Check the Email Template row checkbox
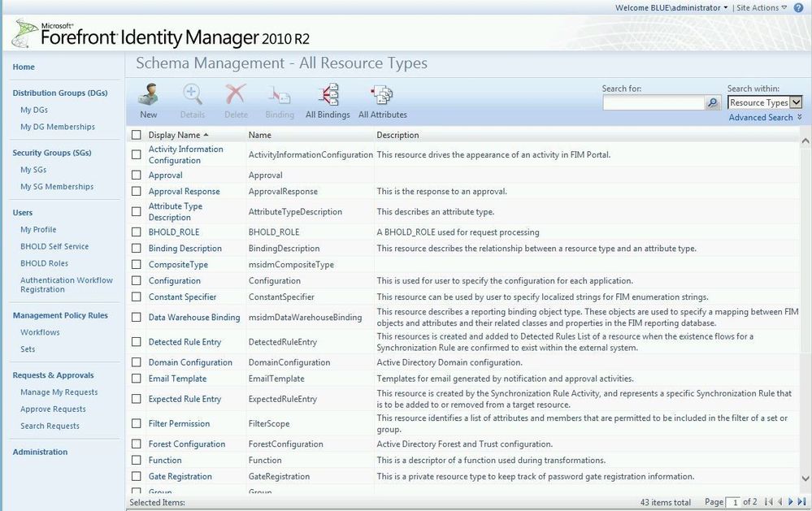Screen dimensions: 812x511 click(137, 379)
